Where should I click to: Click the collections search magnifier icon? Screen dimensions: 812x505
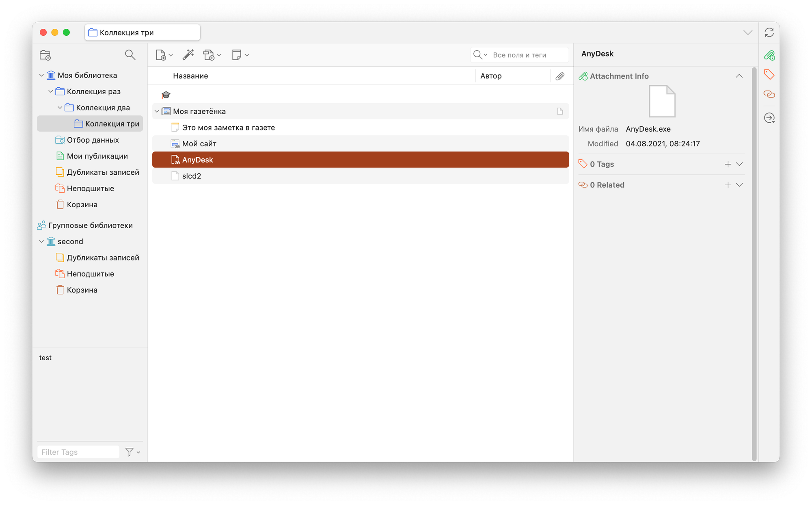coord(130,55)
